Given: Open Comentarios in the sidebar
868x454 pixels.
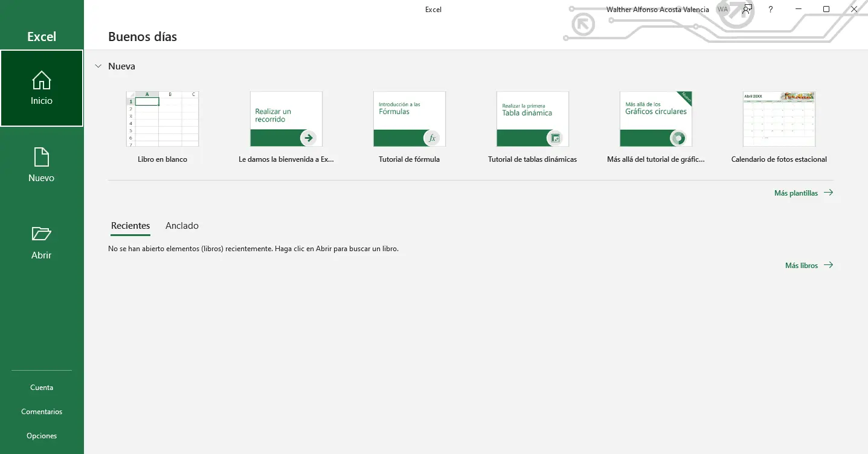Looking at the screenshot, I should click(x=42, y=412).
